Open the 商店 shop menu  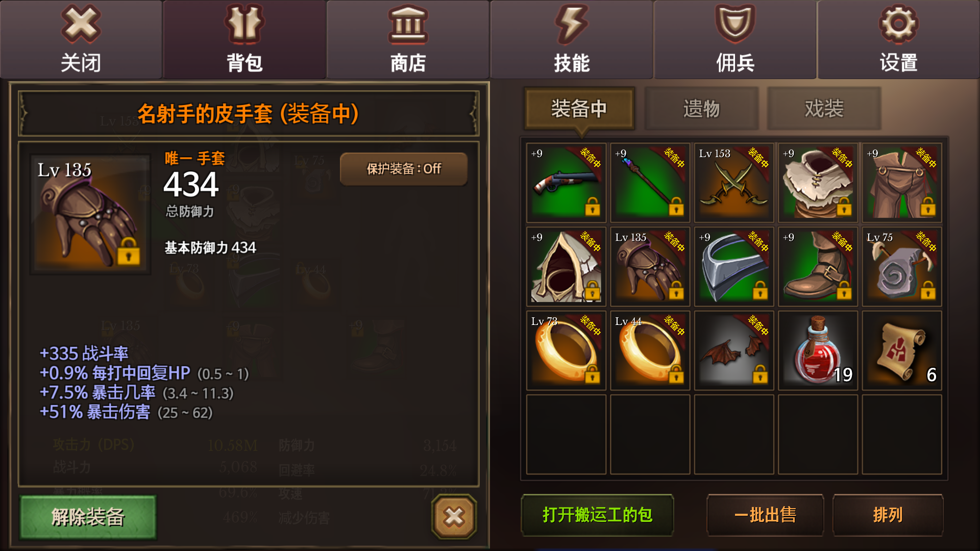408,40
